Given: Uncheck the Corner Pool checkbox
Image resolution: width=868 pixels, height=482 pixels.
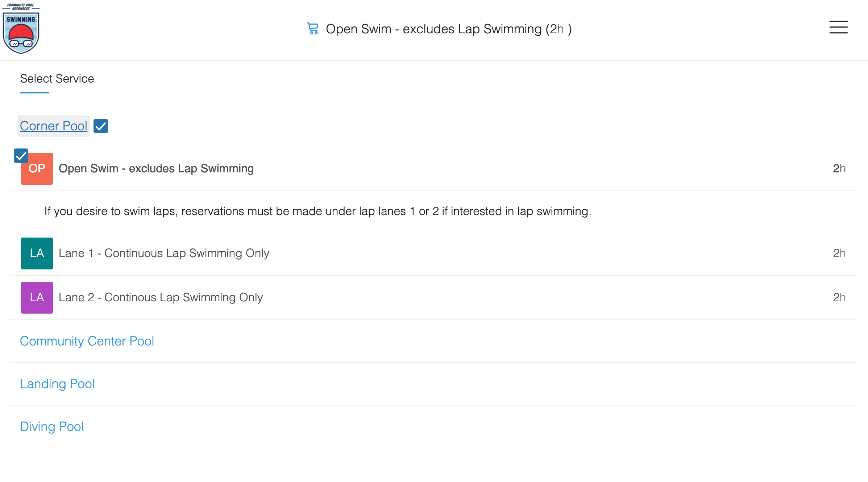Looking at the screenshot, I should (101, 126).
